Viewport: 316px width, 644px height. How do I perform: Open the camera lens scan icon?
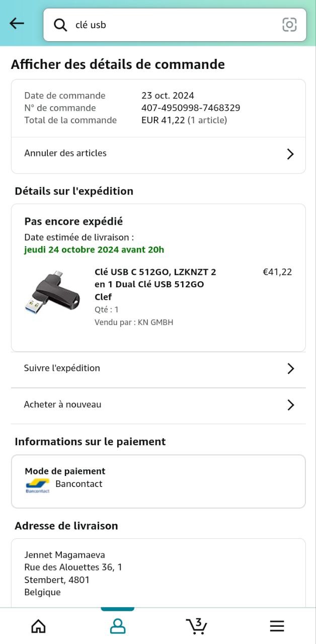pyautogui.click(x=289, y=25)
